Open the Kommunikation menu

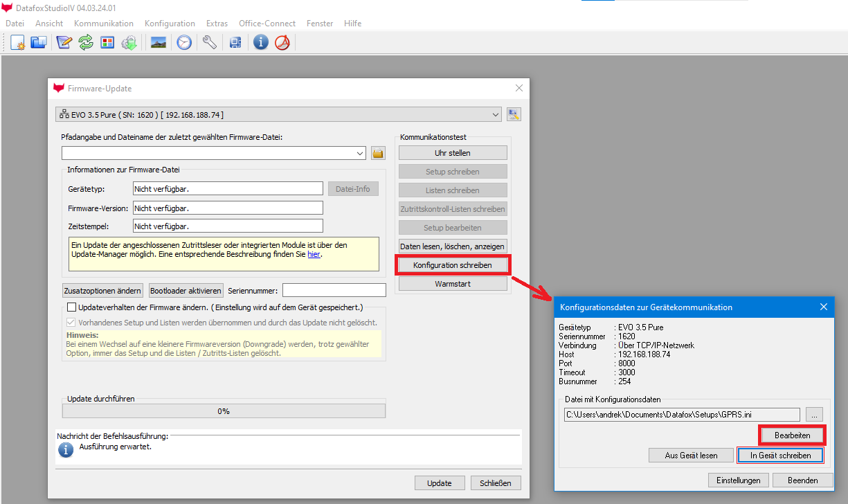(103, 24)
